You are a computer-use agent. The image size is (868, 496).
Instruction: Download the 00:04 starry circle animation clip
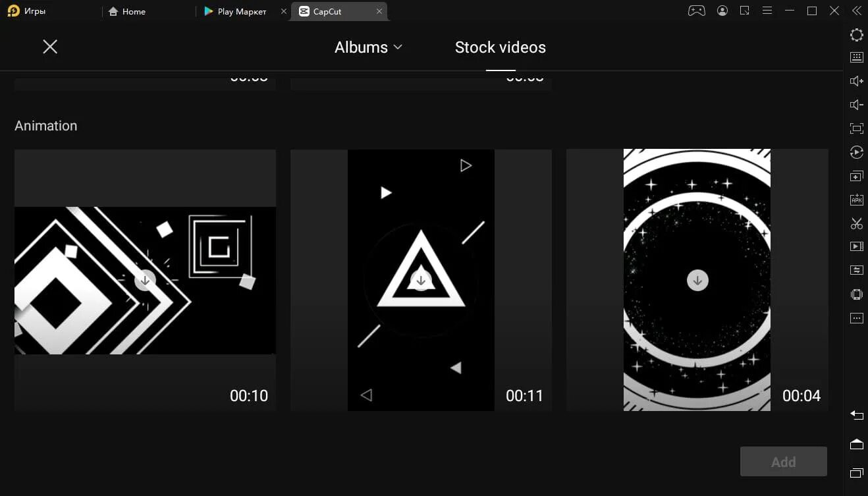click(697, 280)
